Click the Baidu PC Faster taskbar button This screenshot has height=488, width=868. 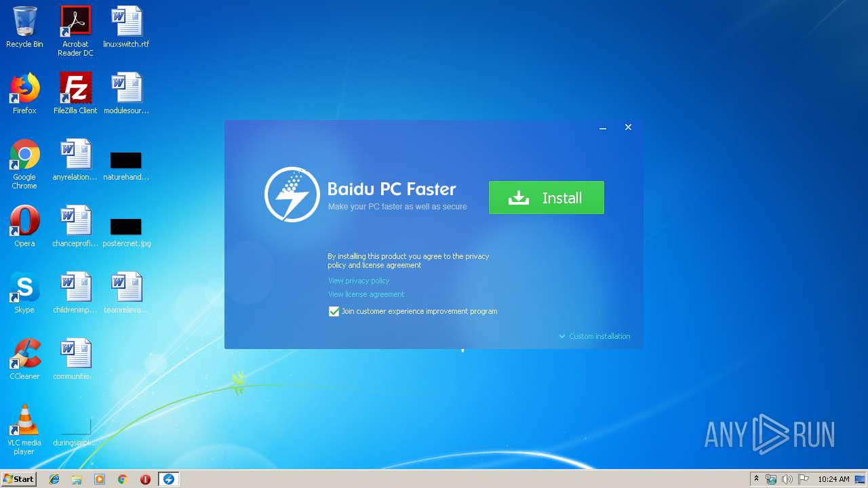coord(168,479)
